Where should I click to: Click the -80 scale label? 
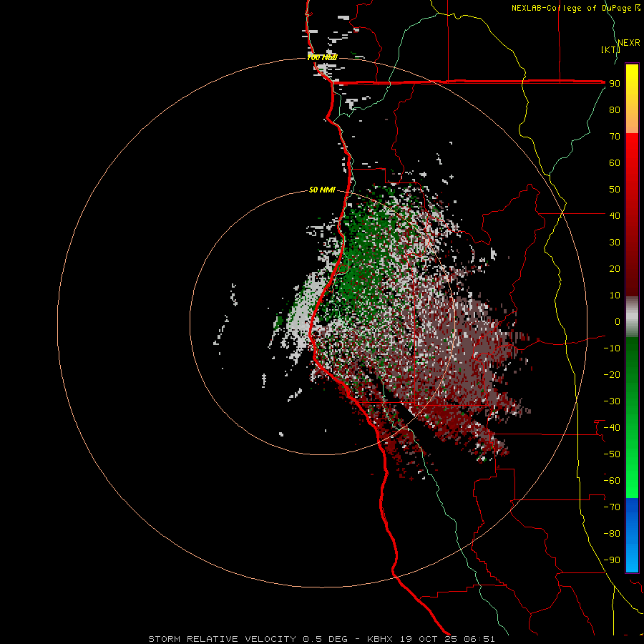[x=612, y=534]
